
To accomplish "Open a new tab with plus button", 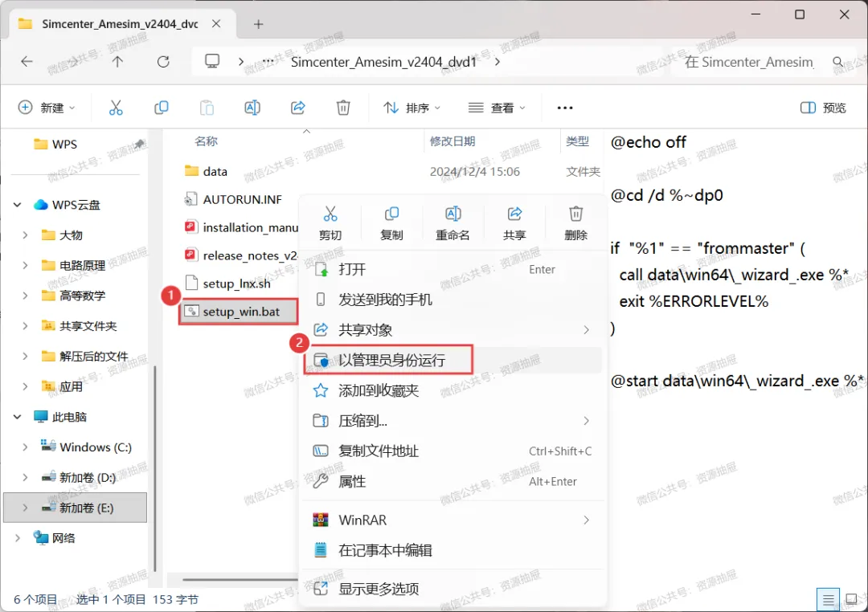I will pyautogui.click(x=258, y=24).
